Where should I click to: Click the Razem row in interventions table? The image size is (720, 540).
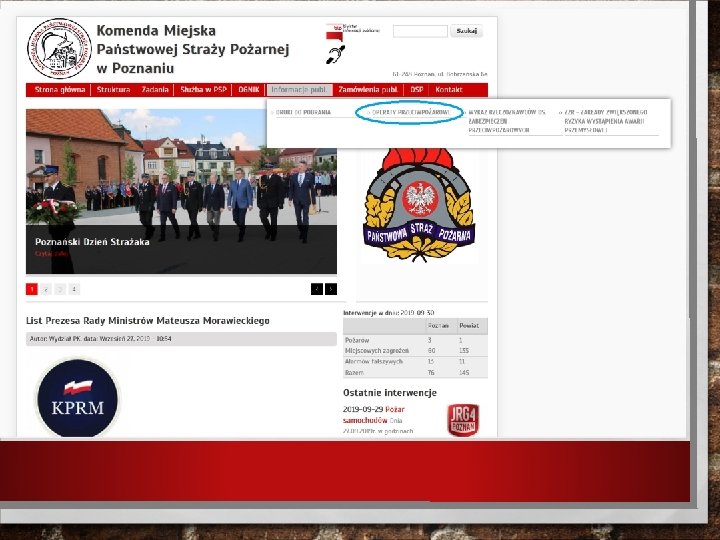pyautogui.click(x=416, y=373)
